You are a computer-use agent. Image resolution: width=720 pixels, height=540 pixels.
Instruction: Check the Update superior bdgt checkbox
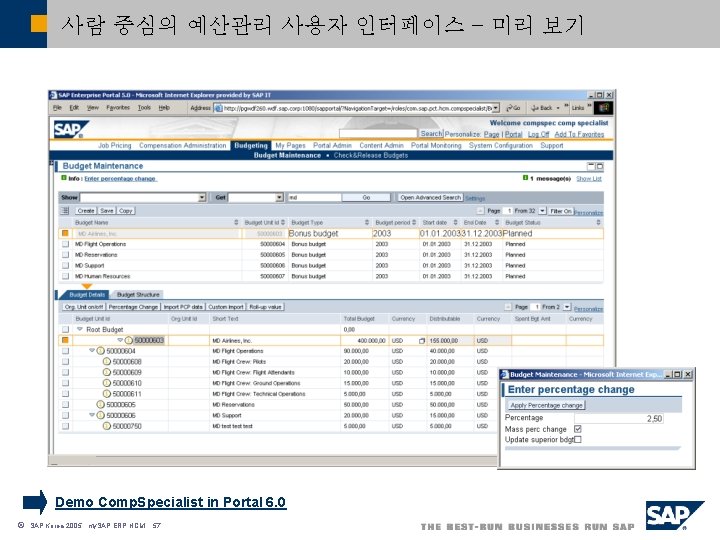coord(578,439)
